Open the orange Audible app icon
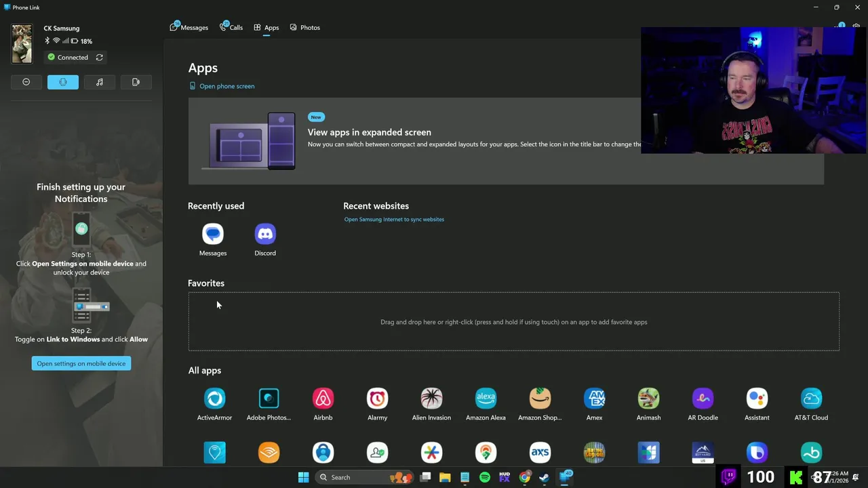Screen dimensions: 868x488 (x=269, y=453)
